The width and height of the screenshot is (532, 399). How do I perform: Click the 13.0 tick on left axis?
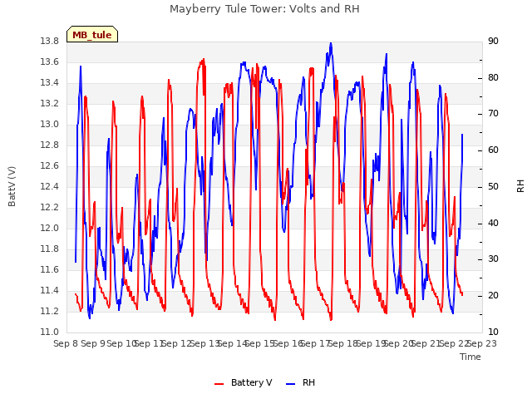pos(50,125)
